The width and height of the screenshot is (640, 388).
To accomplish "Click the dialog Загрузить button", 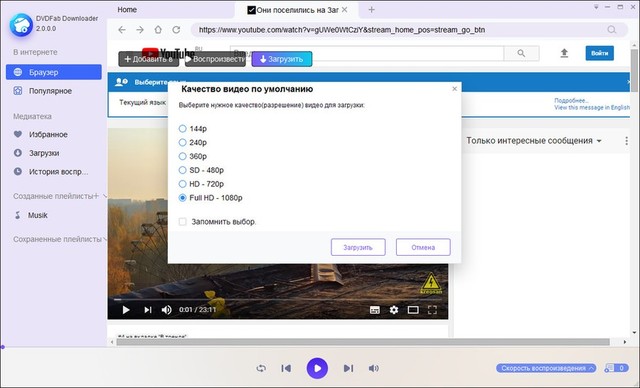I will [x=358, y=247].
